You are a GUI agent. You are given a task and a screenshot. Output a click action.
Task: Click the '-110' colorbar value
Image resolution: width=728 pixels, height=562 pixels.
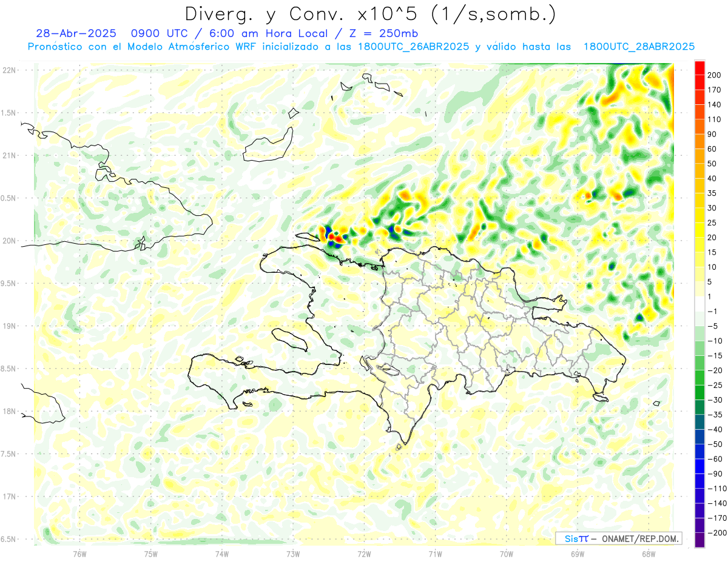pos(718,489)
